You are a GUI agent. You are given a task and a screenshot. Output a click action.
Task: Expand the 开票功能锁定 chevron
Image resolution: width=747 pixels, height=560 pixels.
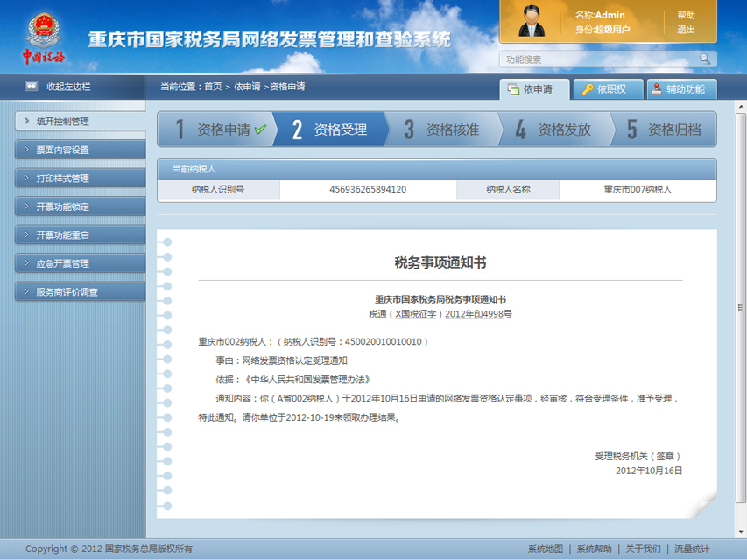click(26, 206)
